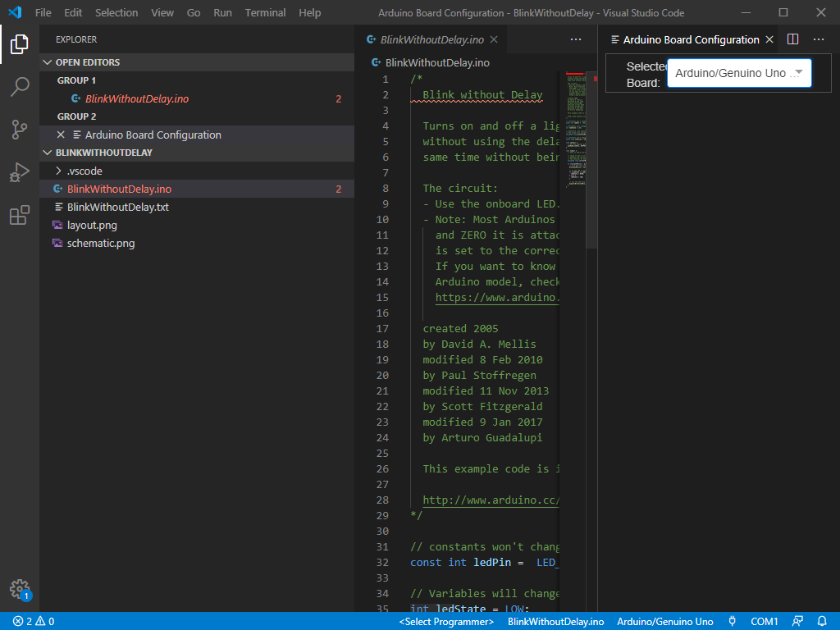The image size is (840, 630).
Task: Close the Arduino Board Configuration tab
Action: [x=769, y=39]
